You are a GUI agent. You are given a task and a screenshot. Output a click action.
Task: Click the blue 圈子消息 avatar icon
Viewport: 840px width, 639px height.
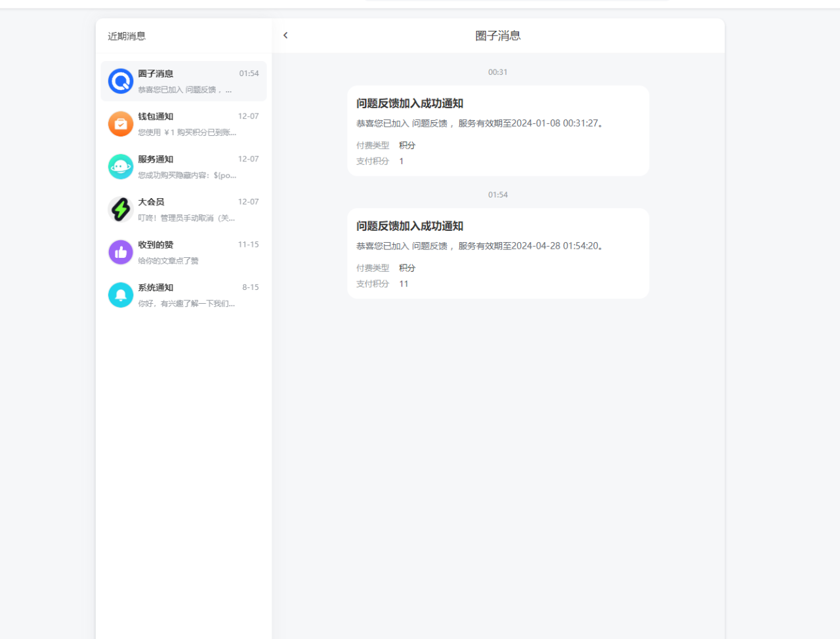(121, 81)
